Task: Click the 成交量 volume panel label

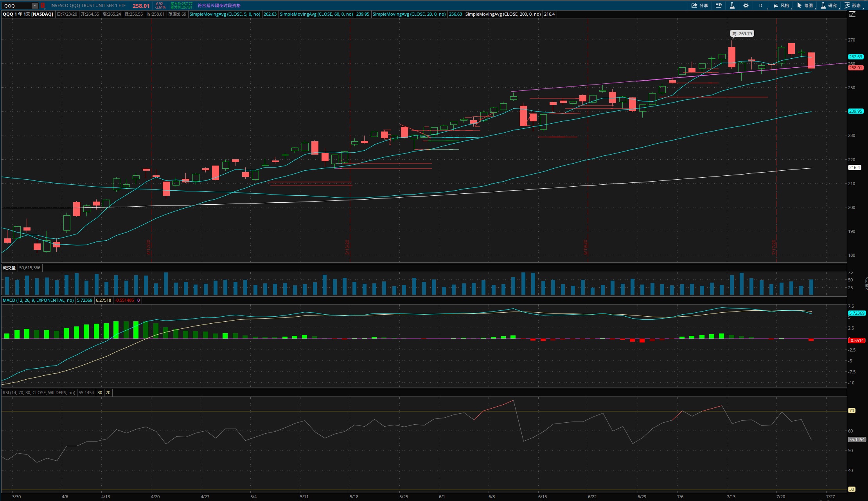Action: point(9,268)
